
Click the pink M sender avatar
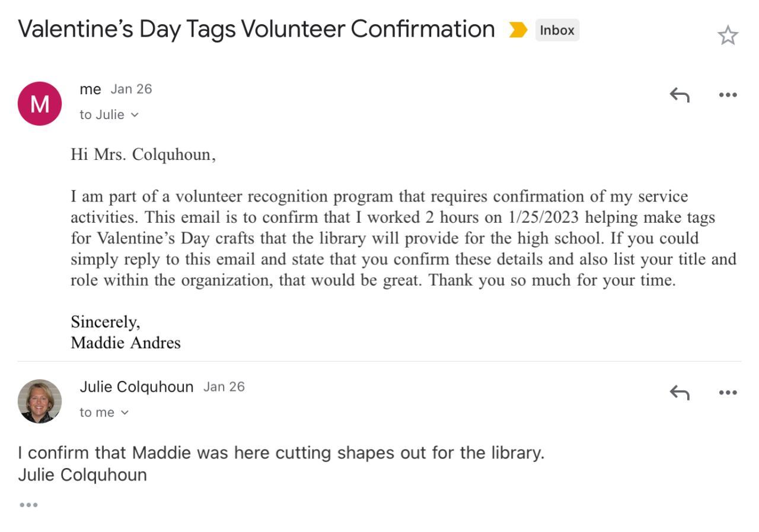point(40,104)
